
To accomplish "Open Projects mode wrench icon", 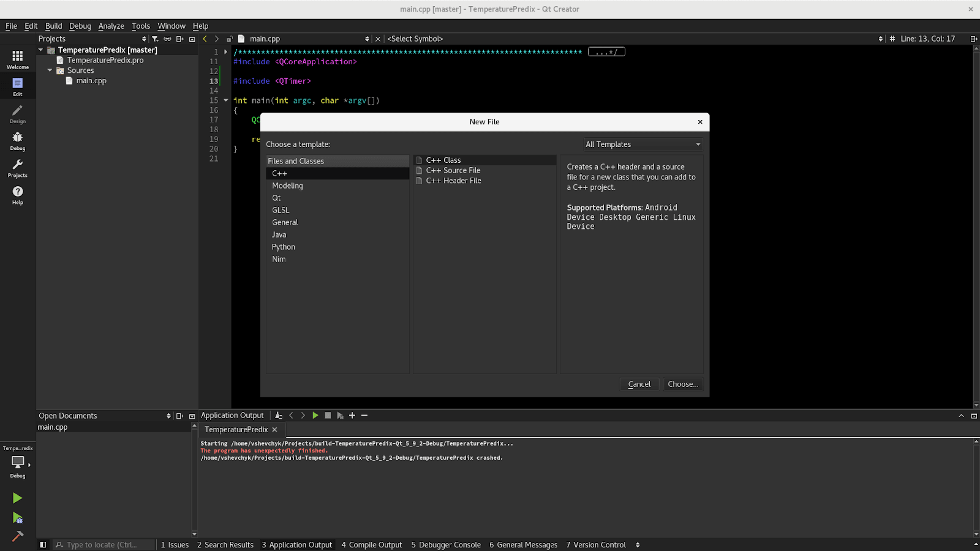I will (17, 168).
